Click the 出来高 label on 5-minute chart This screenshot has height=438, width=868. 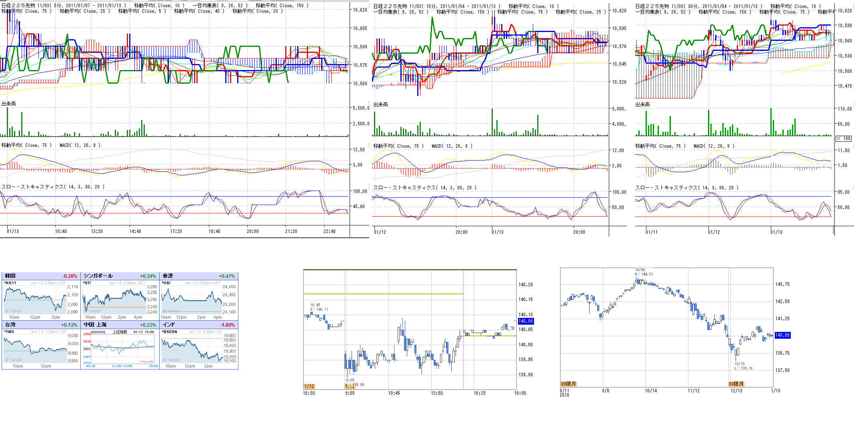point(8,104)
